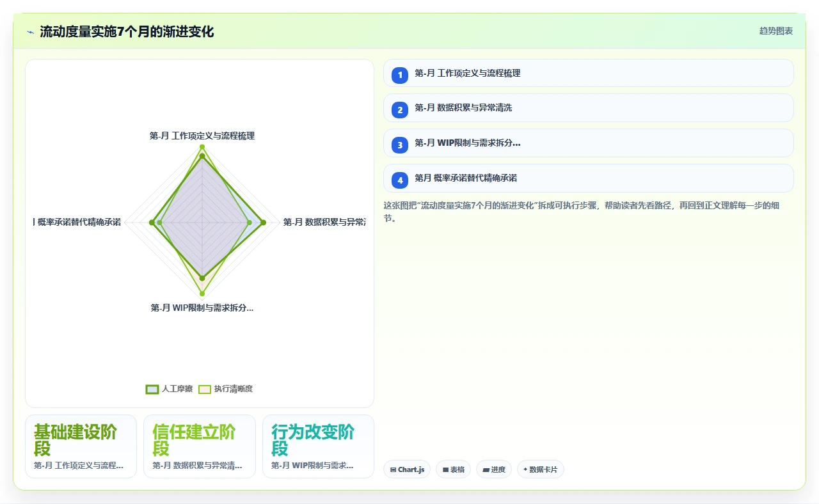Select step 1 工作项定义与流程梳理
The height and width of the screenshot is (504, 819).
[589, 73]
